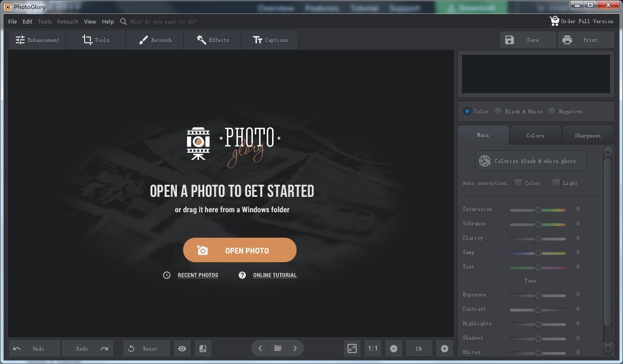This screenshot has height=364, width=623.
Task: Go to next photo arrow
Action: click(x=295, y=348)
